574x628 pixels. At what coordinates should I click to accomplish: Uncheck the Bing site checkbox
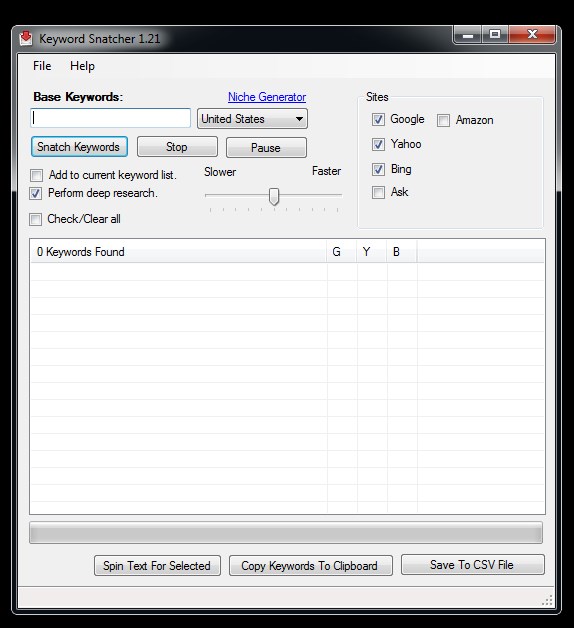378,169
